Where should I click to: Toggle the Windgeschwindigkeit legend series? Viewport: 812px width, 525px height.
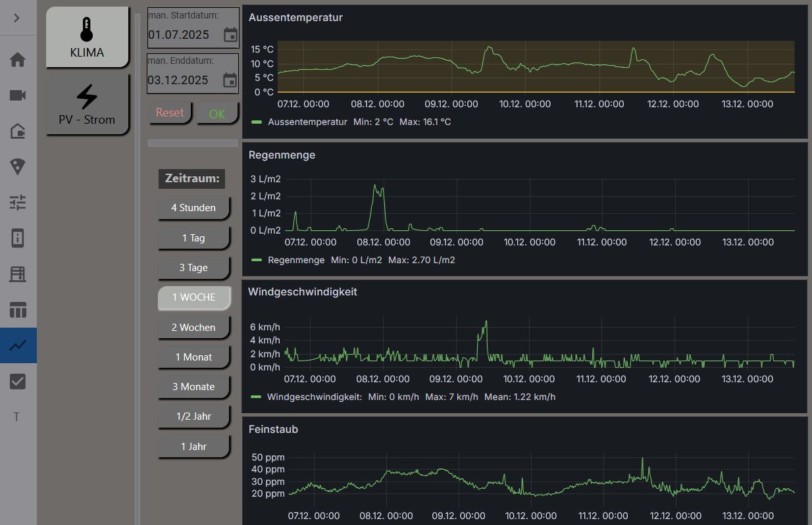314,397
